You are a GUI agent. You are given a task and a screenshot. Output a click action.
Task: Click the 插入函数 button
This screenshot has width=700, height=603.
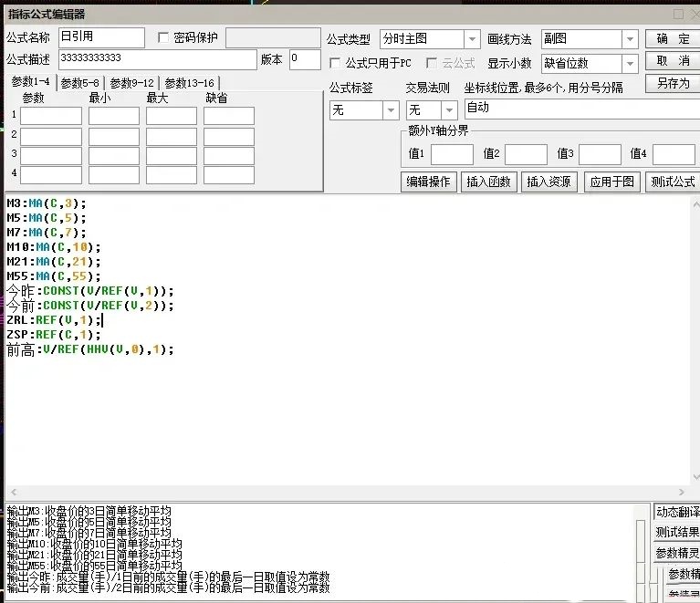coord(488,182)
